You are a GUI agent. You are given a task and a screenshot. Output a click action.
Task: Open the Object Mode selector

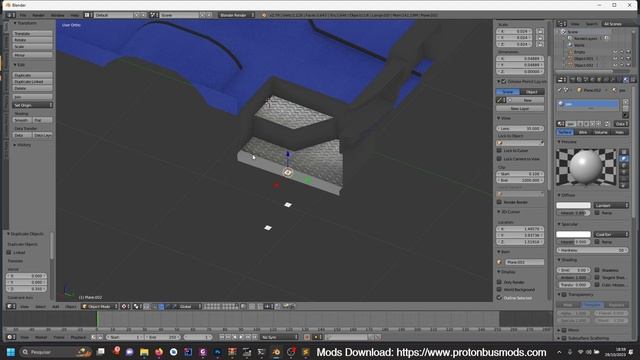[100, 306]
